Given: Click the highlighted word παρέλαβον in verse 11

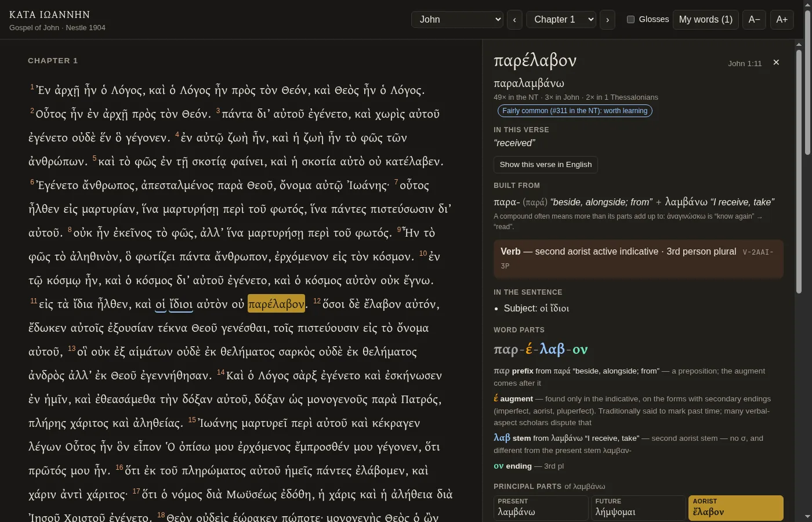Looking at the screenshot, I should [276, 304].
